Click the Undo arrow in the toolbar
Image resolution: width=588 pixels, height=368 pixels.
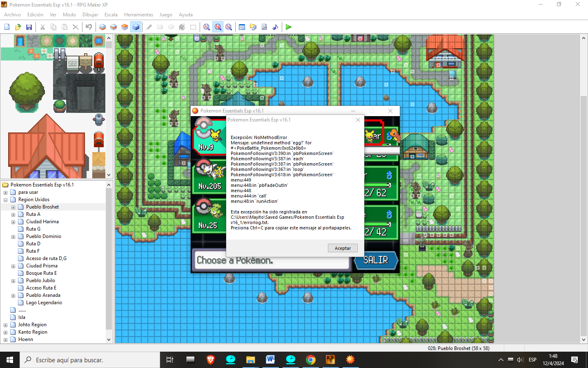[x=89, y=27]
